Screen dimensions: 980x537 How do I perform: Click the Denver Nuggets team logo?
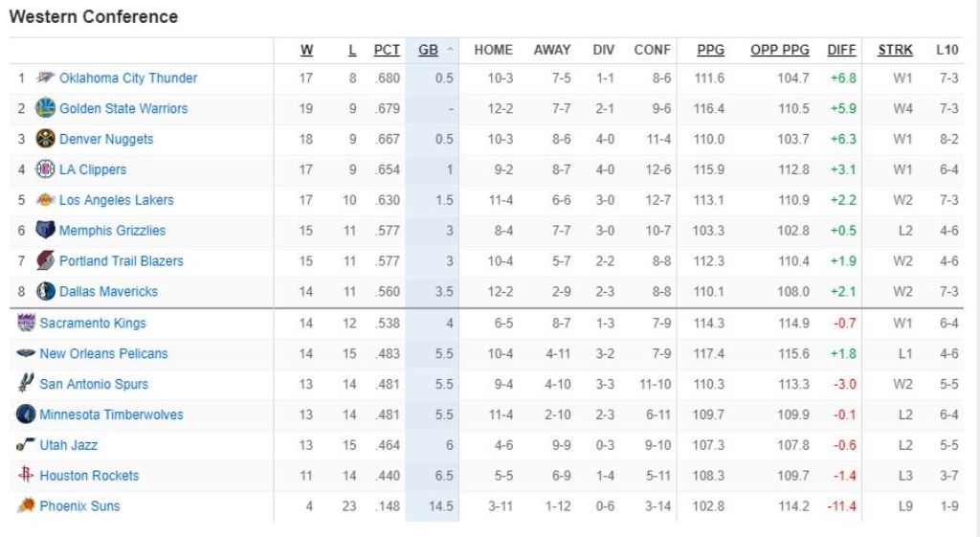click(x=45, y=139)
